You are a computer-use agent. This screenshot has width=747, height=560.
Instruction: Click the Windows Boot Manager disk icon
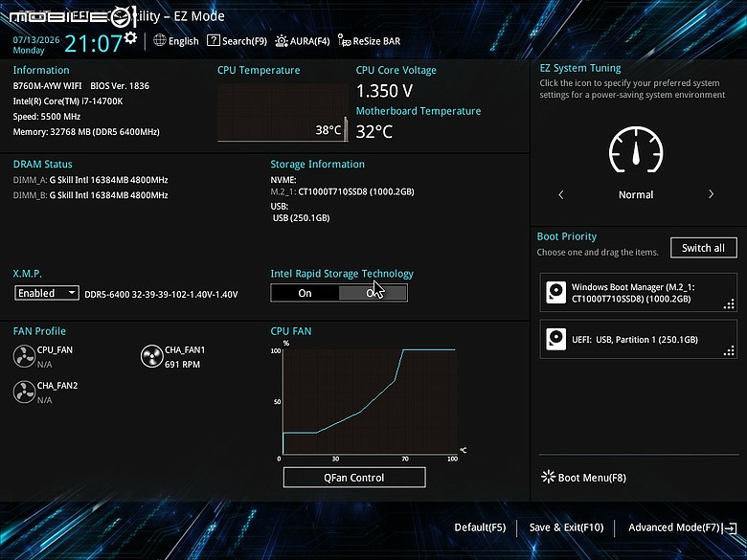(555, 292)
